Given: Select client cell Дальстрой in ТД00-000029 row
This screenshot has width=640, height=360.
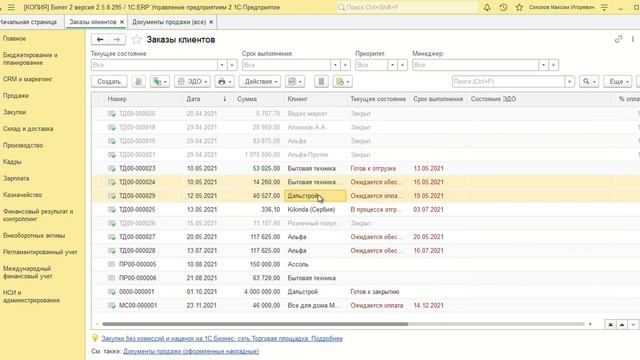Looking at the screenshot, I should (x=315, y=196).
